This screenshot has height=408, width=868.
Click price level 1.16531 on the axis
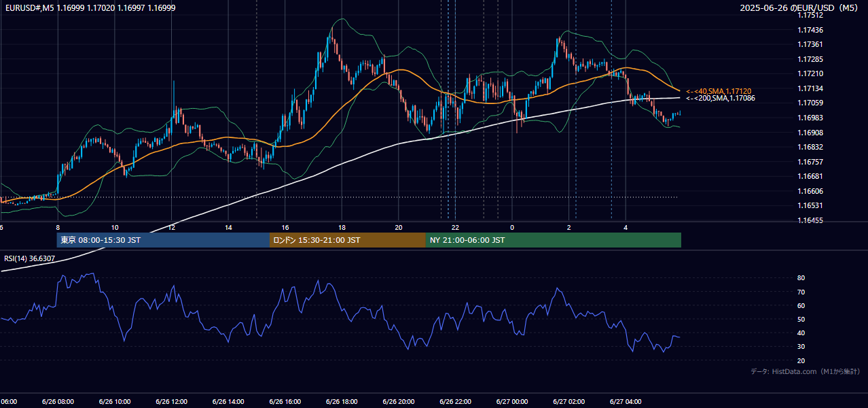pyautogui.click(x=810, y=205)
